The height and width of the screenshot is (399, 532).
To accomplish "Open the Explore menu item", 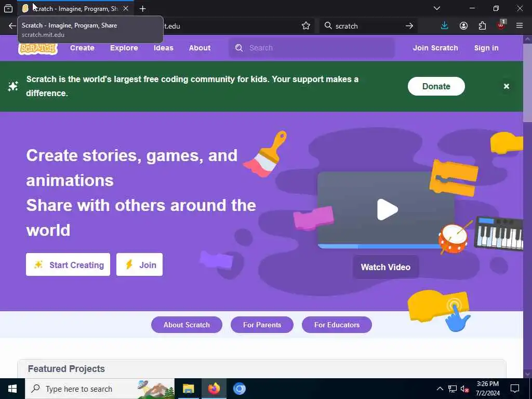I will click(x=124, y=48).
